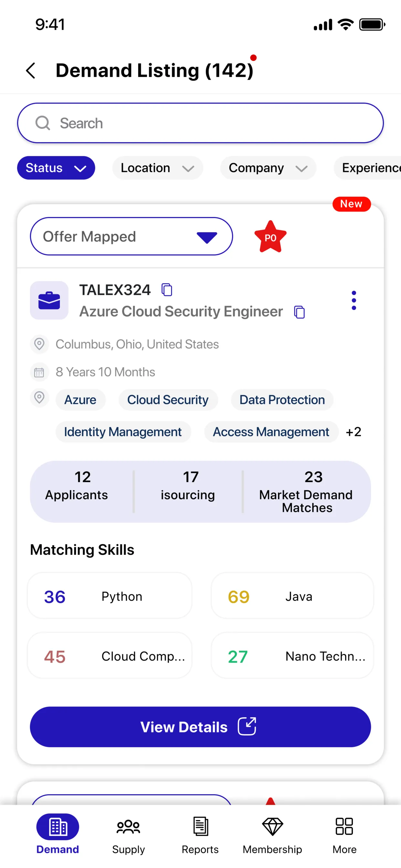Focus the Search input field
Viewport: 401px width, 868px height.
tap(200, 123)
